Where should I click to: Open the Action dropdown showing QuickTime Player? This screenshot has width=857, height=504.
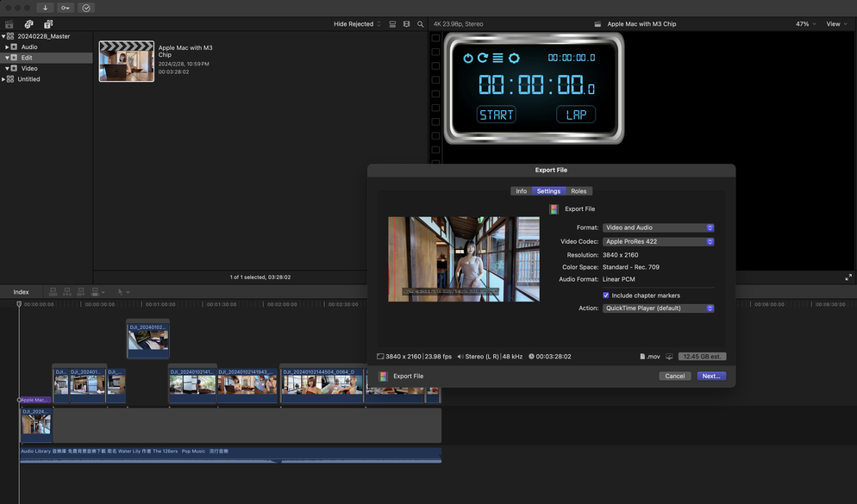tap(658, 308)
